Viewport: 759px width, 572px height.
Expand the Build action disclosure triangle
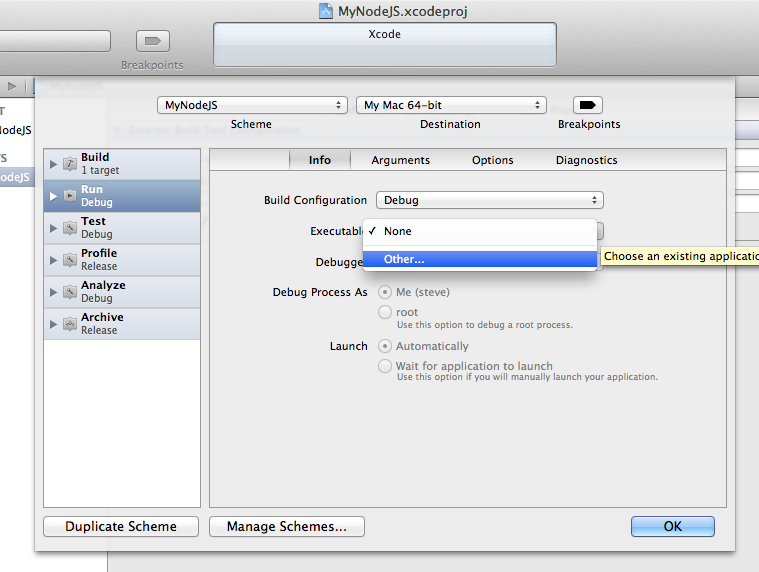(53, 164)
